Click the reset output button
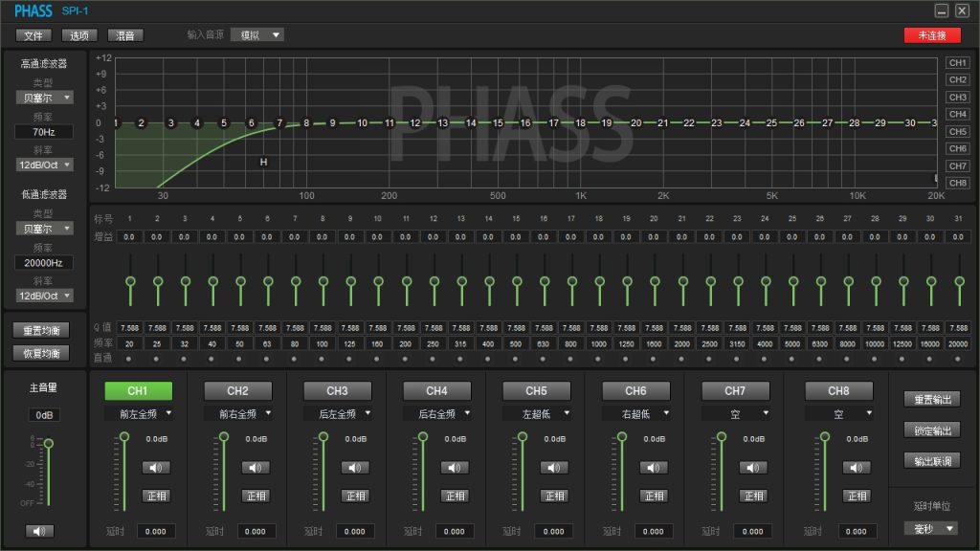This screenshot has width=980, height=551. point(932,399)
